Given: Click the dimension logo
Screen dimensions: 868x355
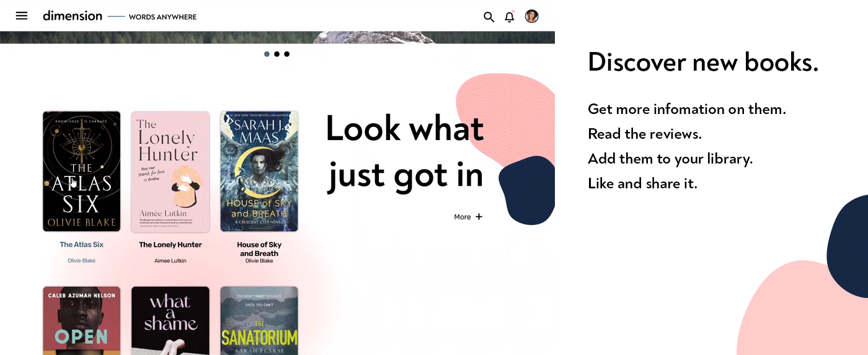Looking at the screenshot, I should tap(73, 16).
